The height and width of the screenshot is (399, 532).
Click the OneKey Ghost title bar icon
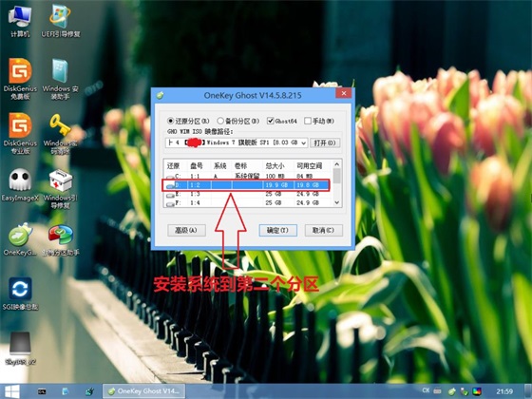point(161,95)
